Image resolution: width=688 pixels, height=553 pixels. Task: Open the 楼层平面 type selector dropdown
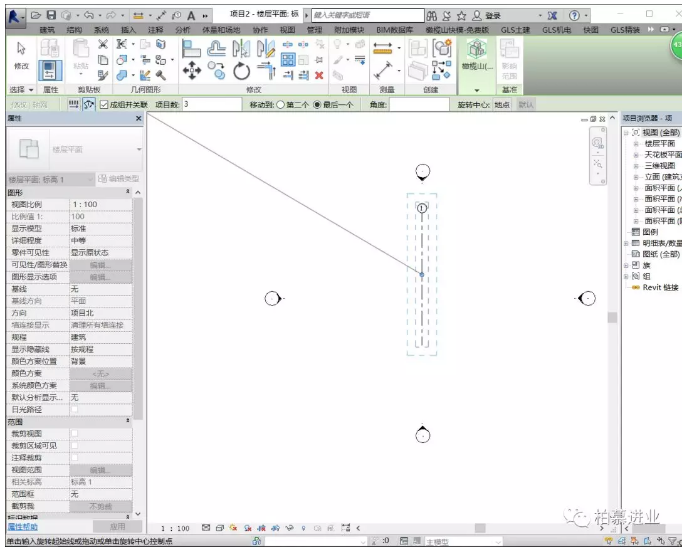click(139, 150)
